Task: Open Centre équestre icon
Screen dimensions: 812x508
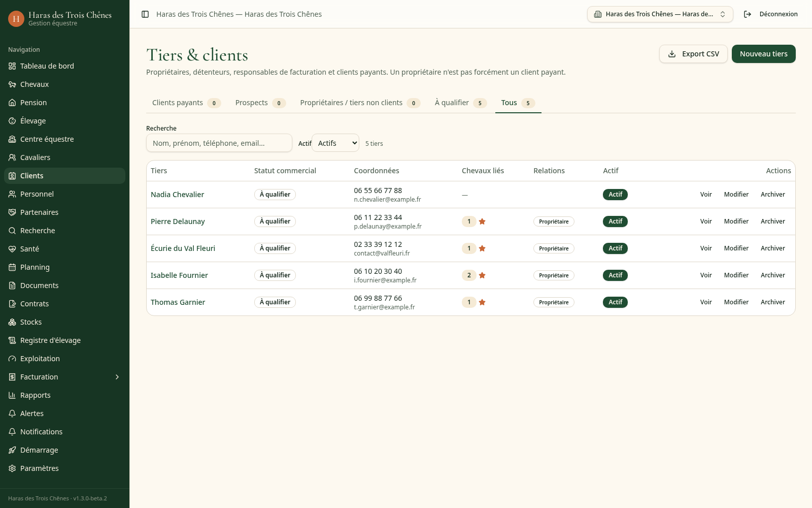Action: tap(12, 139)
